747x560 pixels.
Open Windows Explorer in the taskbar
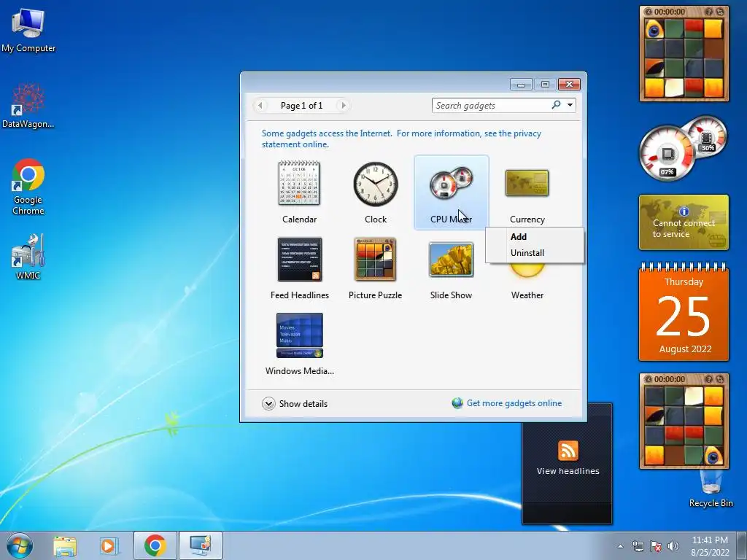[x=65, y=545]
